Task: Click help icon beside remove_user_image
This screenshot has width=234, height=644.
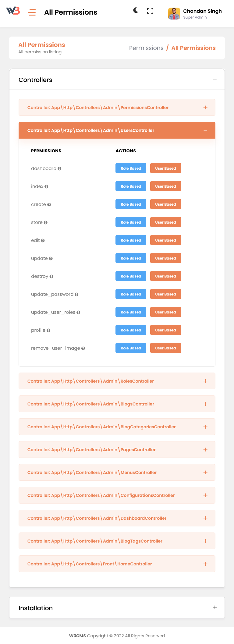Action: 83,349
